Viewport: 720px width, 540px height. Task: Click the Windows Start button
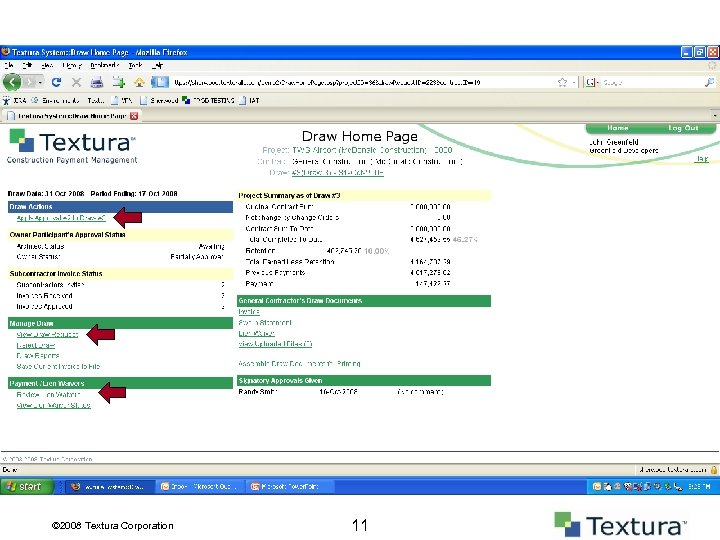(x=27, y=486)
